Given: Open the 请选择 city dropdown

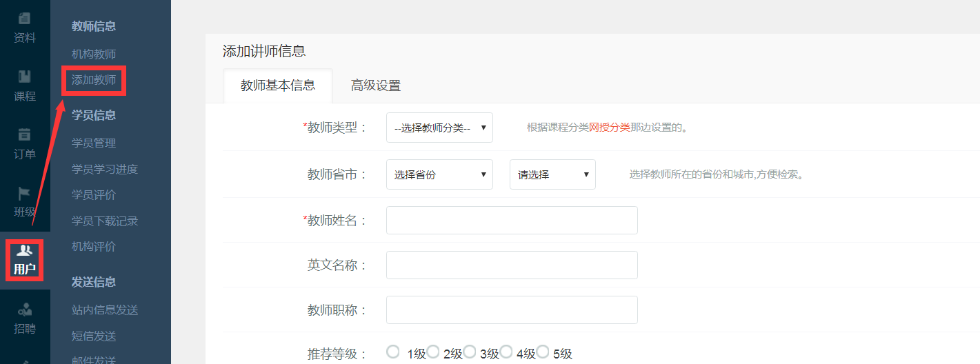Looking at the screenshot, I should [x=552, y=174].
